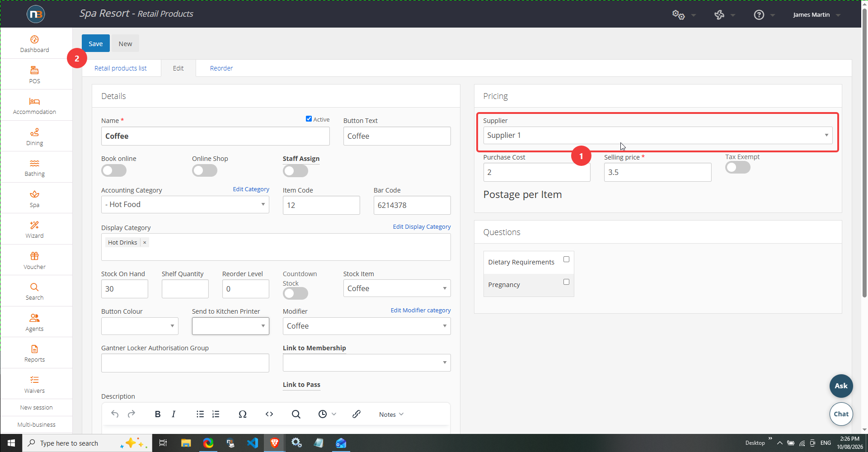Open the Edit Display Category link

[422, 227]
